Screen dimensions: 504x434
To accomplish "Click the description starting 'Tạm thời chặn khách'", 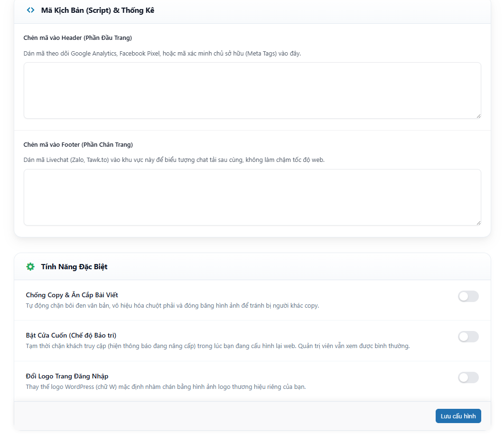I will 218,346.
